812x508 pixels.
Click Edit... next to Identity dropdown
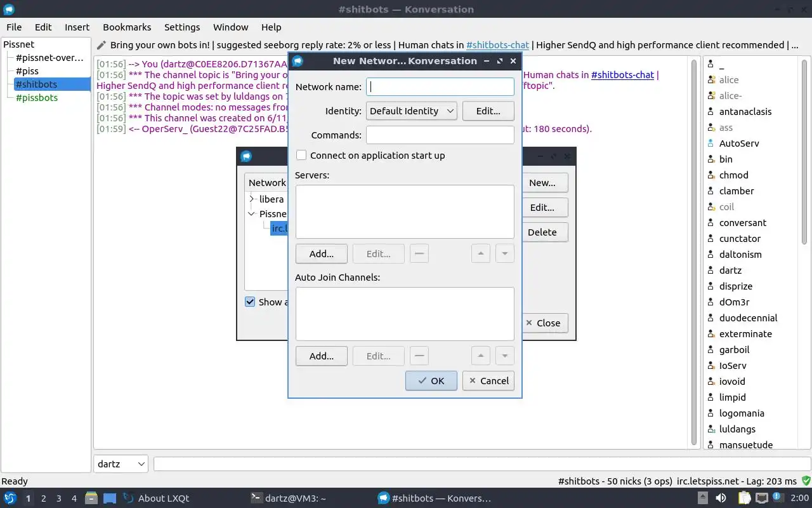(488, 110)
